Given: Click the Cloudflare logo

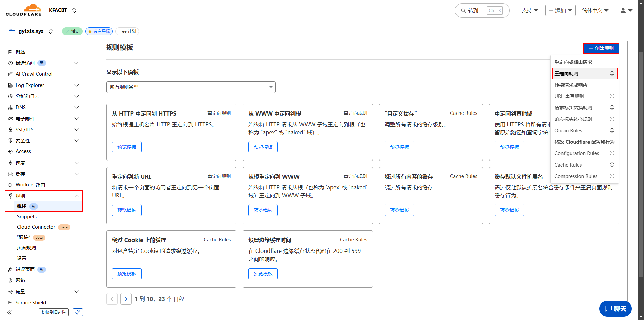Looking at the screenshot, I should coord(23,10).
